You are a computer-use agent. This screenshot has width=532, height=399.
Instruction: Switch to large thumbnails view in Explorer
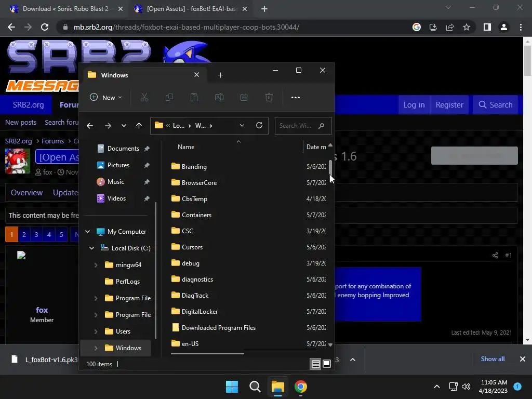327,364
